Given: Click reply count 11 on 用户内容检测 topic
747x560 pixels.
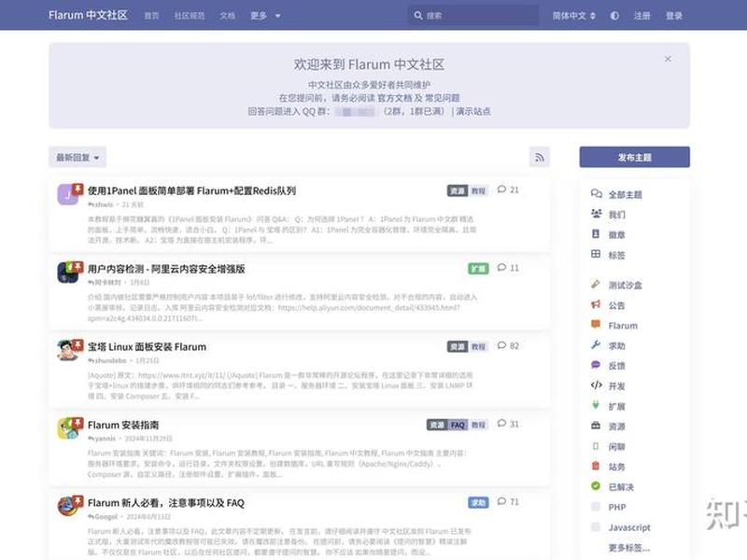Looking at the screenshot, I should [508, 268].
